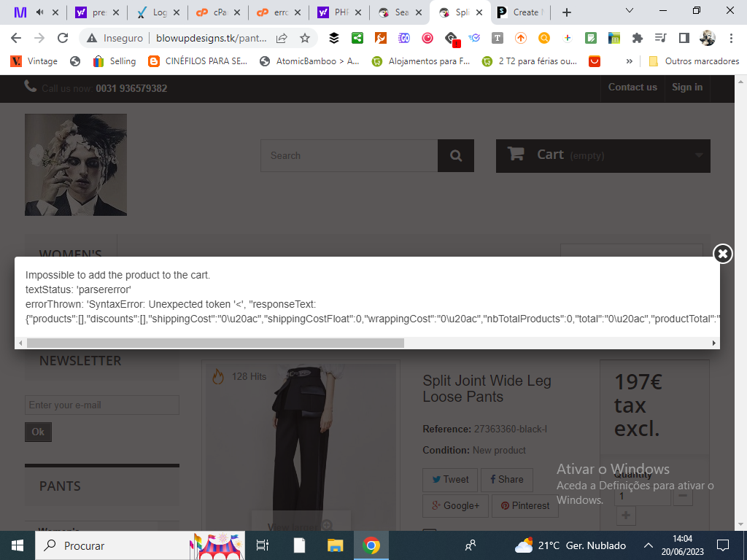Open a new browser tab
The image size is (747, 560).
coord(566,12)
